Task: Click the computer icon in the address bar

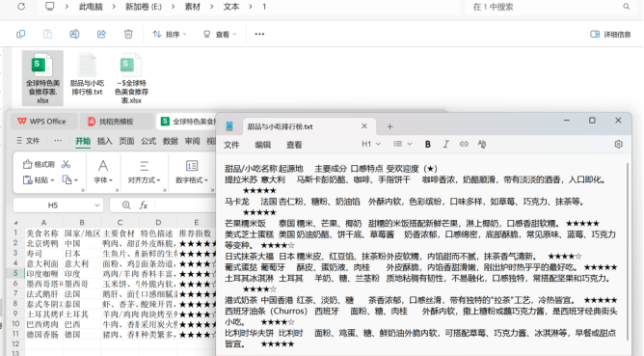Action: tap(50, 7)
